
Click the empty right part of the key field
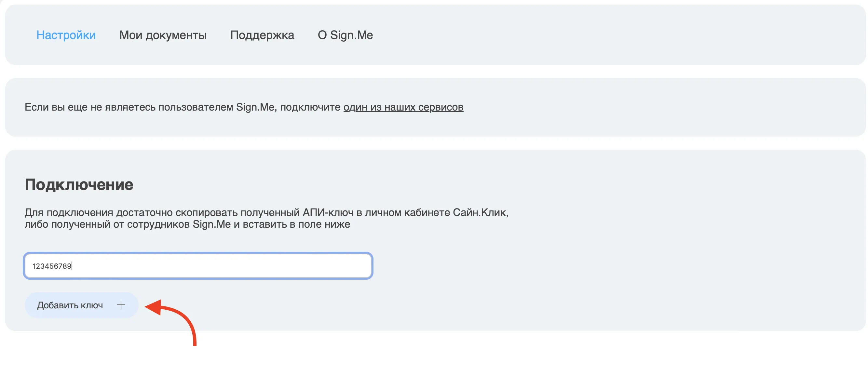point(236,266)
